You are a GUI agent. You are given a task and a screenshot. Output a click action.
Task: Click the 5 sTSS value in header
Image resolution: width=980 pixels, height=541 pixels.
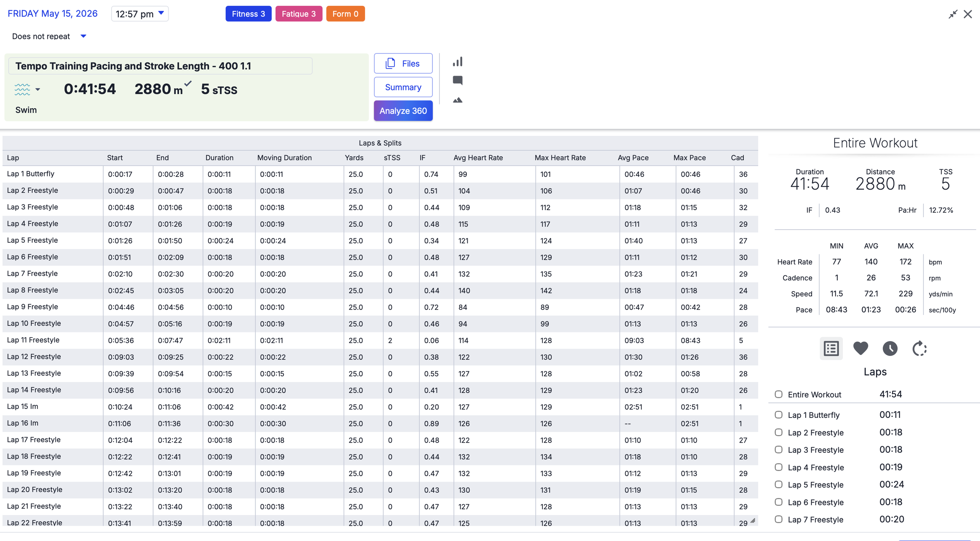point(219,89)
